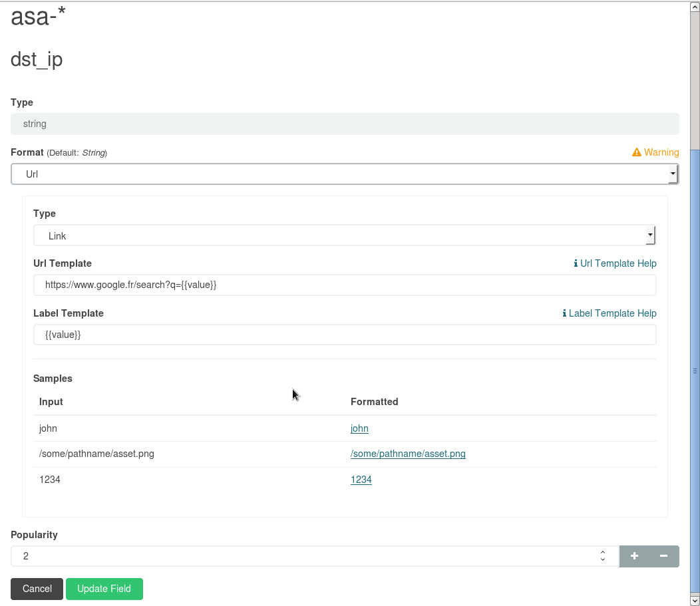Decrease popularity with the minus button
Screen dimensions: 700x606
pos(664,556)
